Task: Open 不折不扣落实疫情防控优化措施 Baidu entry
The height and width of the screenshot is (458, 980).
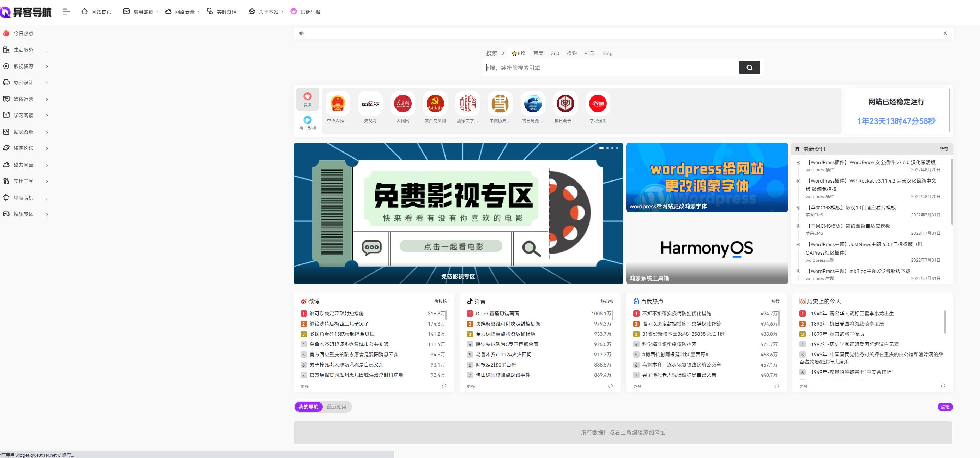Action: pyautogui.click(x=676, y=314)
